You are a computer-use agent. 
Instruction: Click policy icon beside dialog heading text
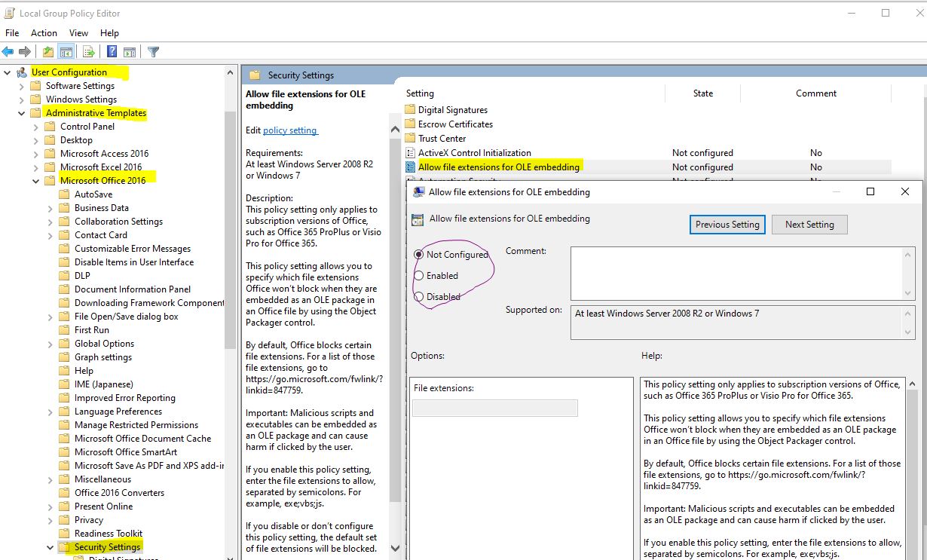pyautogui.click(x=418, y=220)
